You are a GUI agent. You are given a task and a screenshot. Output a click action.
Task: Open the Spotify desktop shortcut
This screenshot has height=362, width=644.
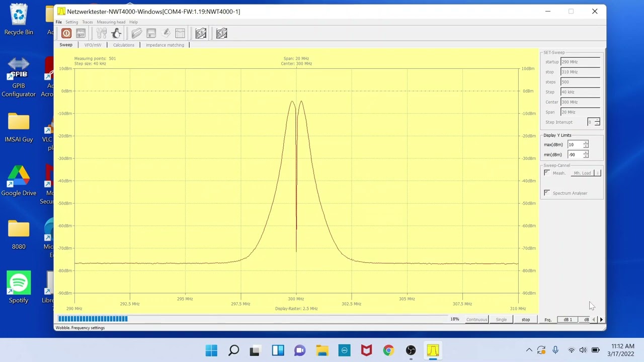click(19, 288)
